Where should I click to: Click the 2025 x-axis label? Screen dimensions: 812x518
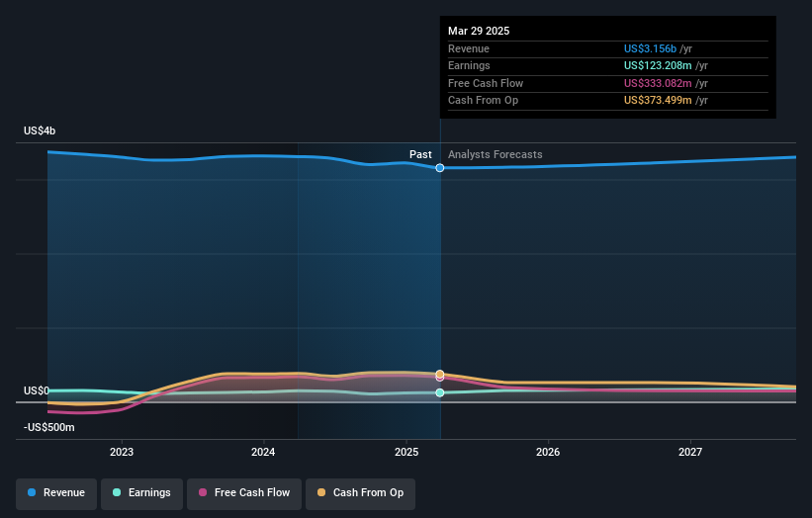tap(406, 452)
